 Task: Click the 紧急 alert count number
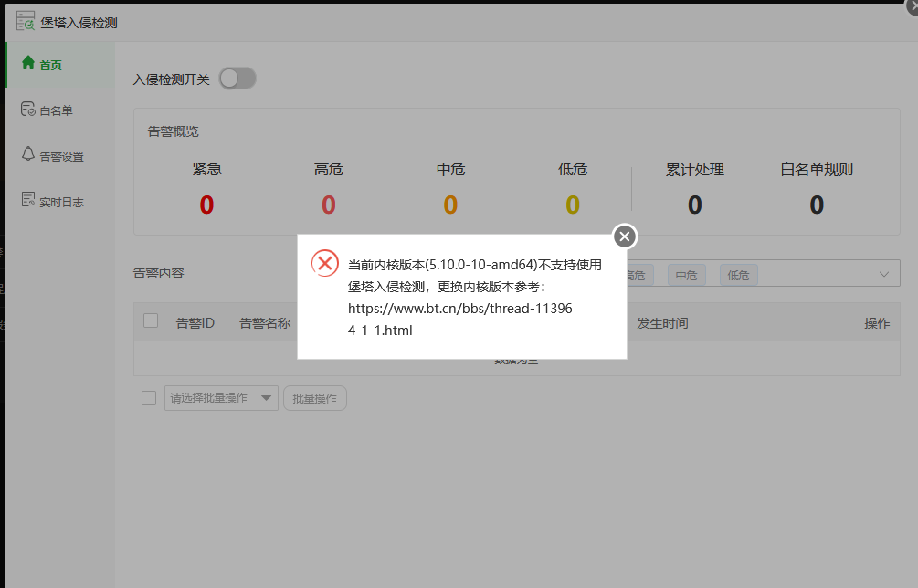click(206, 204)
